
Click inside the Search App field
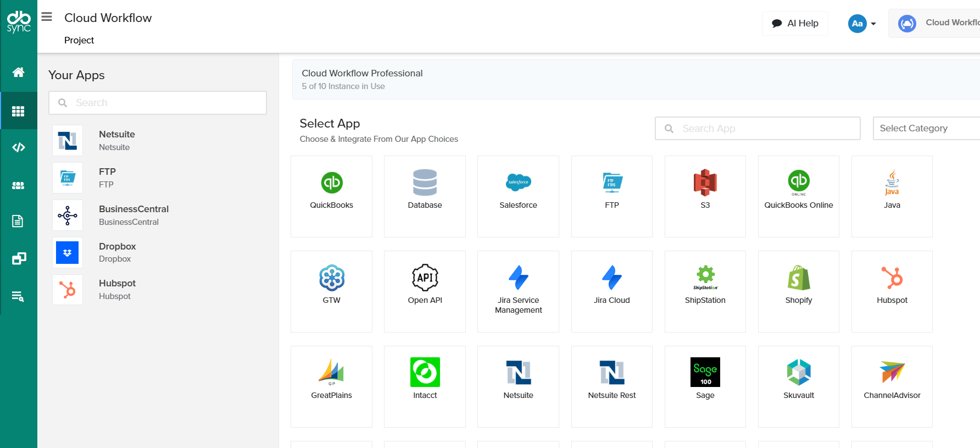(x=758, y=128)
